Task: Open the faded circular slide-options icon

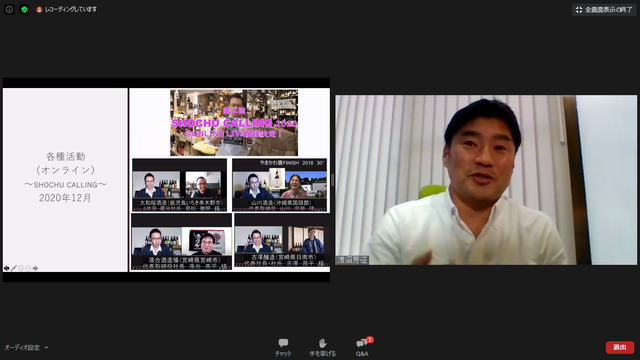Action: (21, 268)
